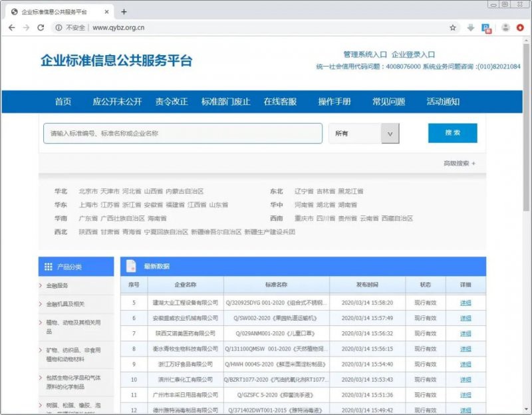532x415 pixels.
Task: Click the 发布时间 column header
Action: [x=367, y=285]
